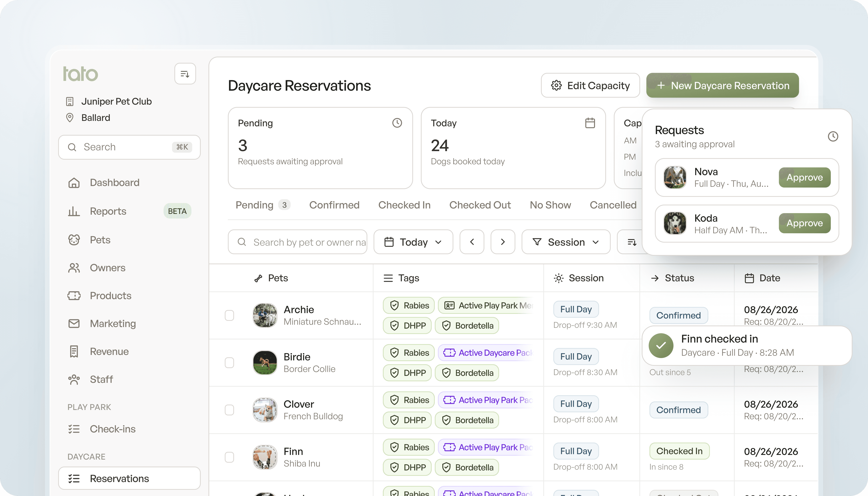Select the checkbox for Finn
The height and width of the screenshot is (496, 868).
pos(229,457)
